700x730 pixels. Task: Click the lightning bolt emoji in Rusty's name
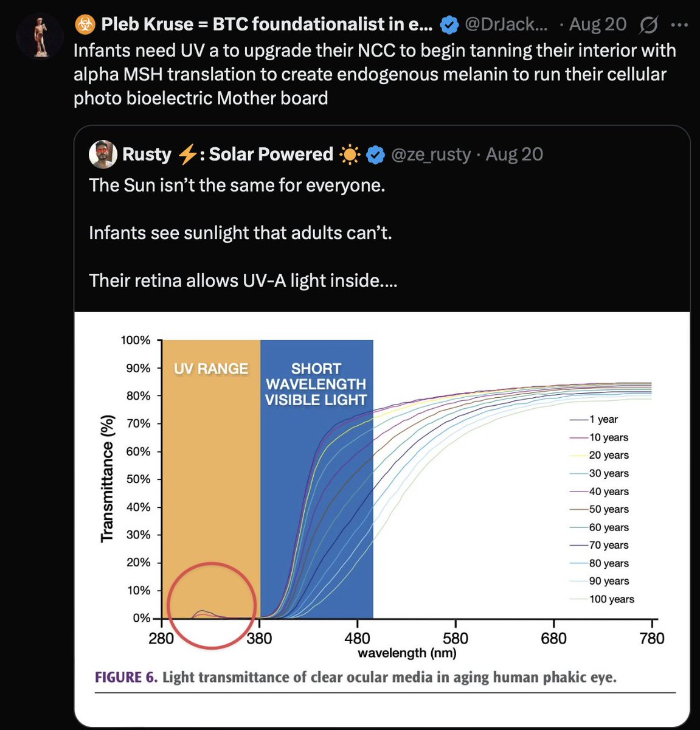[187, 155]
